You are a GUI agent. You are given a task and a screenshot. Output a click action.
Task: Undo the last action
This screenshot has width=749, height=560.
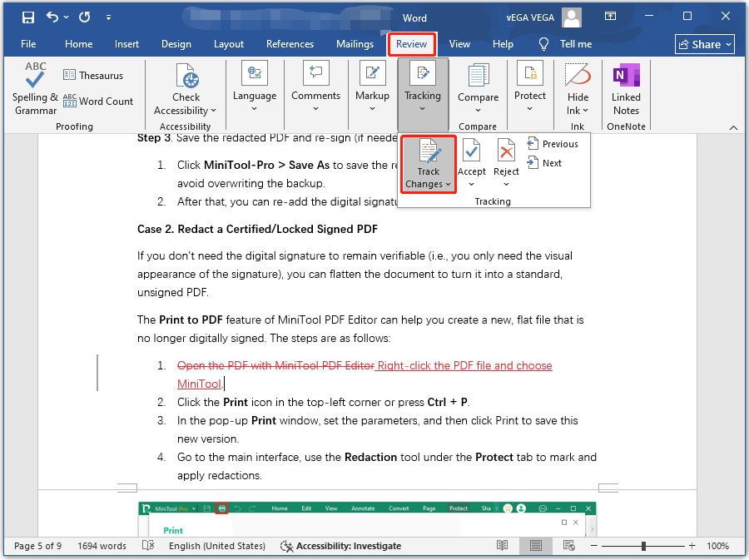[52, 17]
